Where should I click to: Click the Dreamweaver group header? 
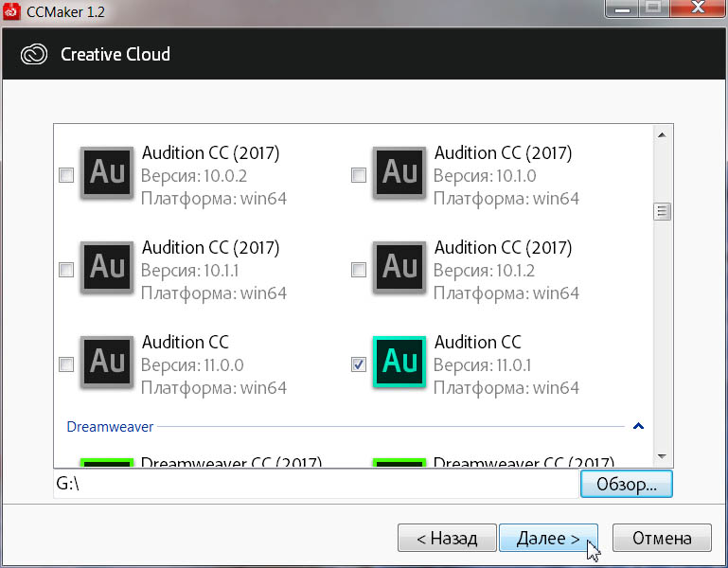pos(110,427)
